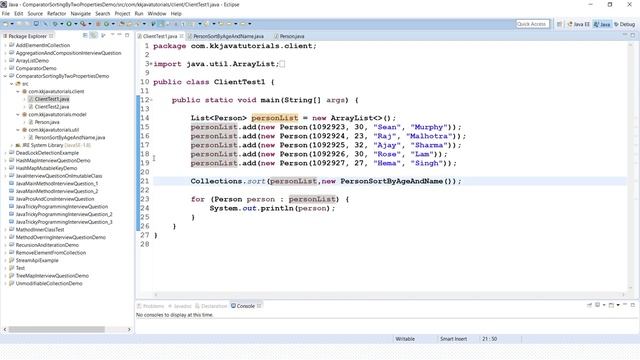Select the RecursionAndIterationDemo project

pyautogui.click(x=47, y=245)
